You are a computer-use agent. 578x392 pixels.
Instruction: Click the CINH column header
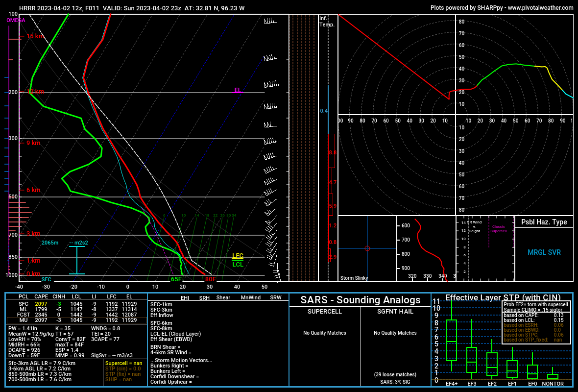(59, 296)
